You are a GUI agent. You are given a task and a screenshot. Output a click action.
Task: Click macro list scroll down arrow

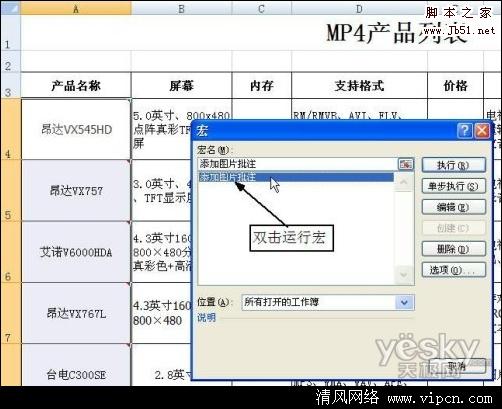coord(403,275)
